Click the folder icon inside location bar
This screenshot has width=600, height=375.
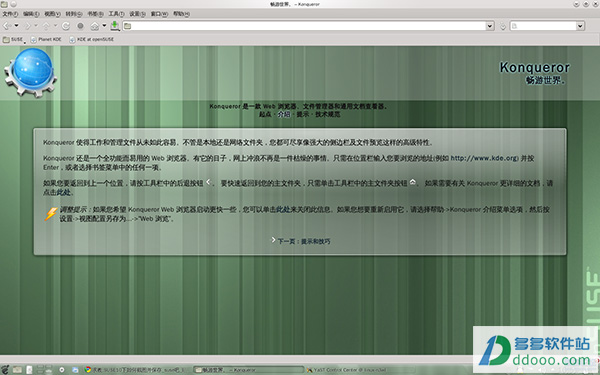coord(127,26)
